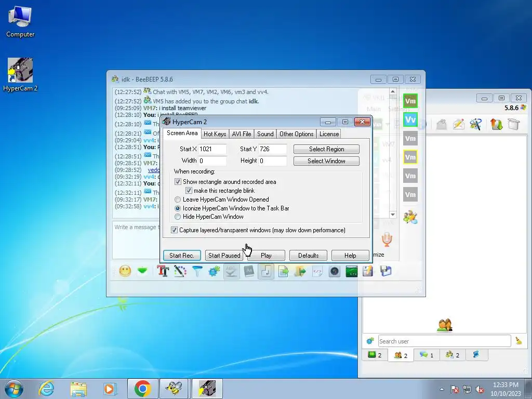Open the Sound tab in HyperCam
This screenshot has width=532, height=399.
pyautogui.click(x=265, y=134)
